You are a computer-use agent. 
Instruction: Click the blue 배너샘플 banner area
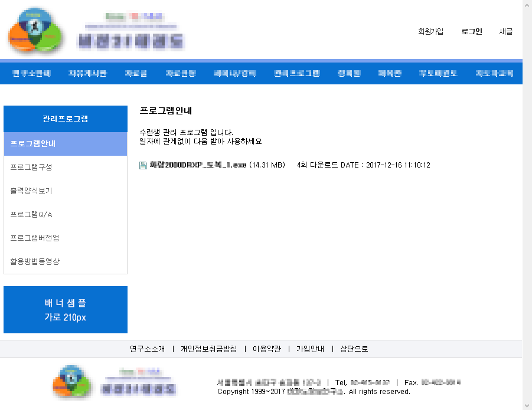pos(65,309)
